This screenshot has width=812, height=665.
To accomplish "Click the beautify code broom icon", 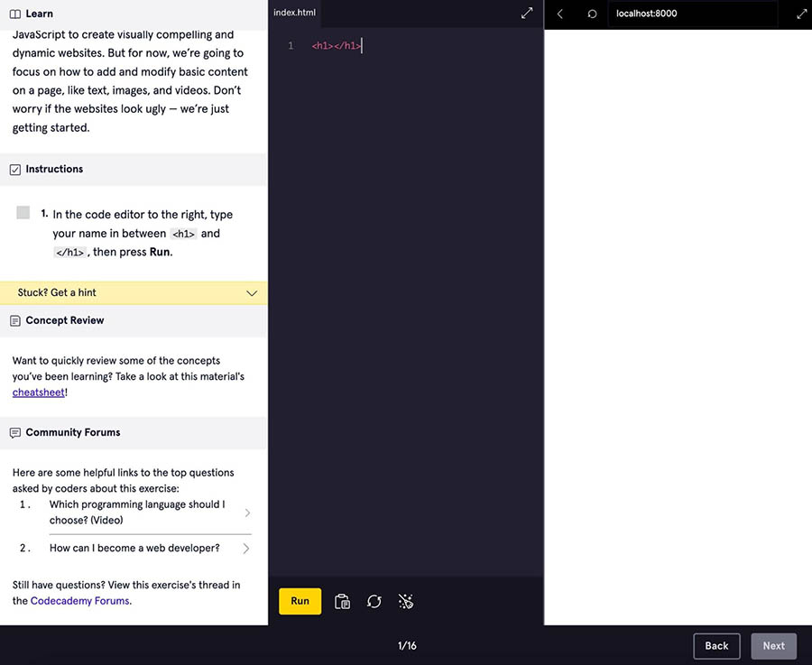I will pyautogui.click(x=406, y=601).
